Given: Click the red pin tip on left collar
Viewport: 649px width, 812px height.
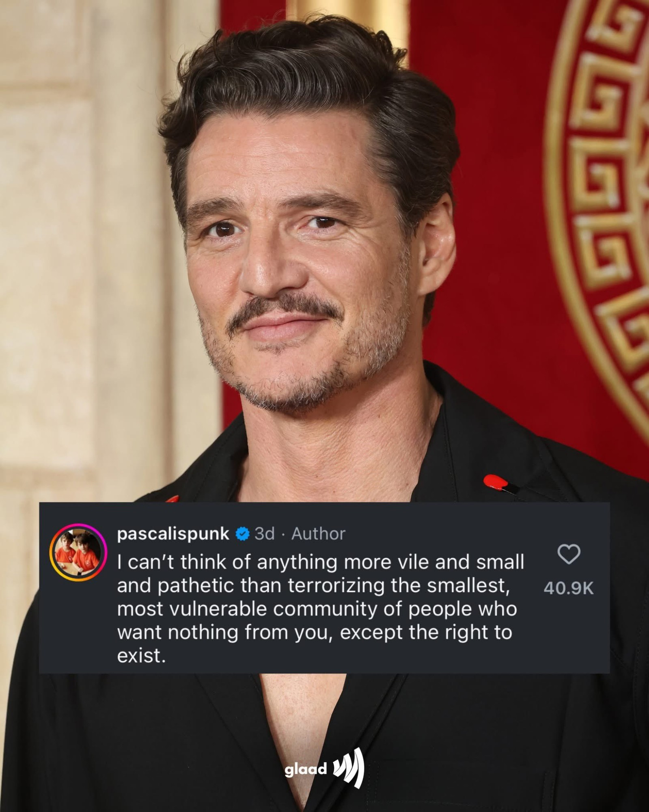Looking at the screenshot, I should click(172, 498).
